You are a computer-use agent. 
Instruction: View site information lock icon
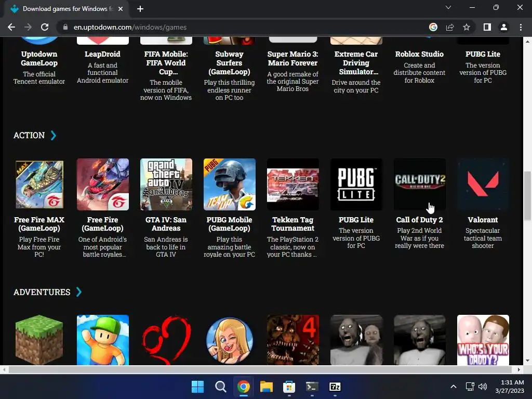[65, 27]
